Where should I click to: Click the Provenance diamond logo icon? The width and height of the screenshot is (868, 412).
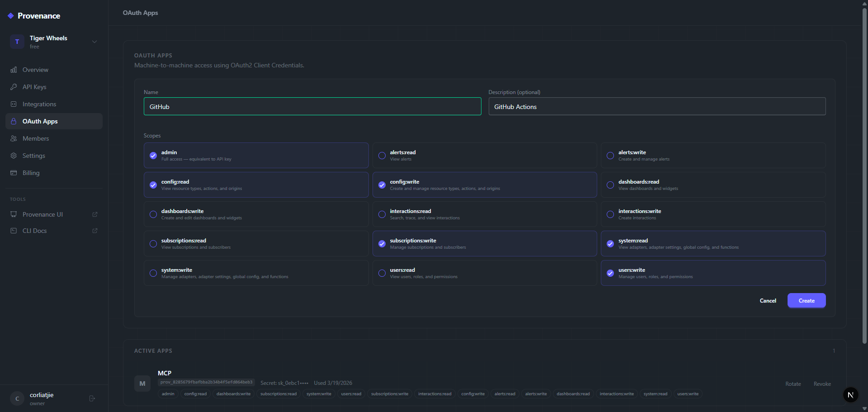(x=11, y=16)
